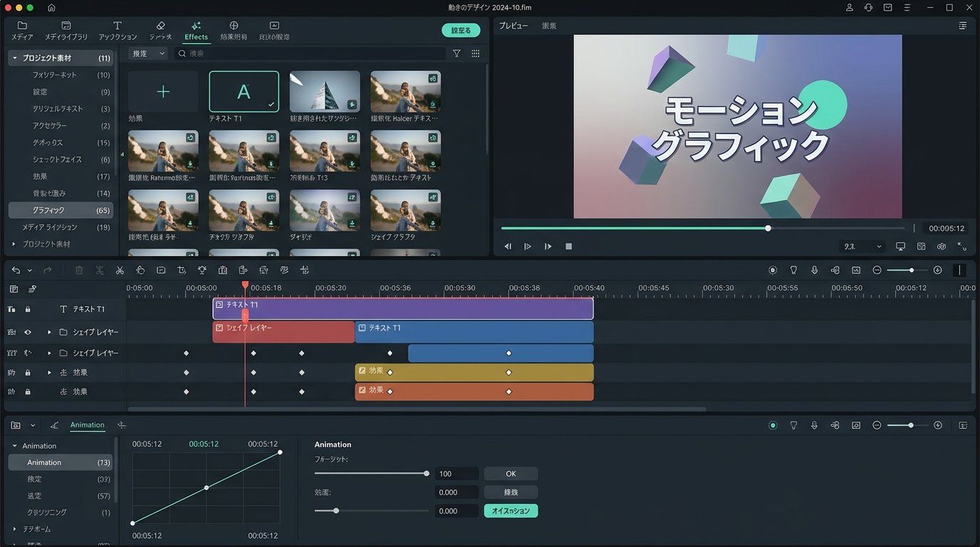Screen dimensions: 980x547
Task: Click the compare split-view icon under preview
Action: (921, 246)
